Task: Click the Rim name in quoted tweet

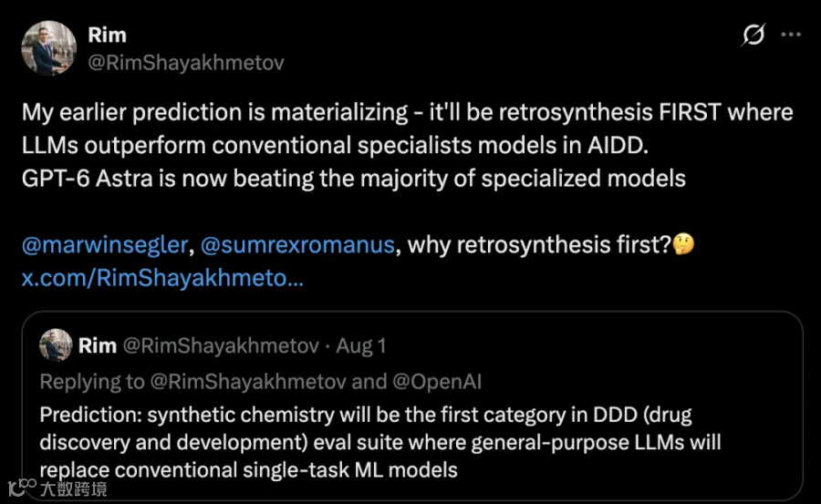Action: [98, 346]
